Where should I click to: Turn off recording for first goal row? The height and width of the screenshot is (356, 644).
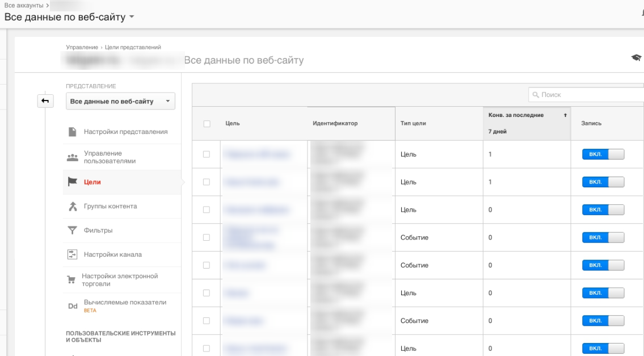tap(603, 154)
